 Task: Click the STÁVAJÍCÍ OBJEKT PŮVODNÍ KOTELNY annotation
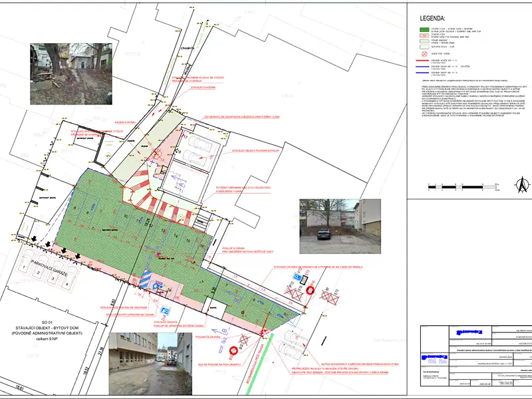pos(255,151)
